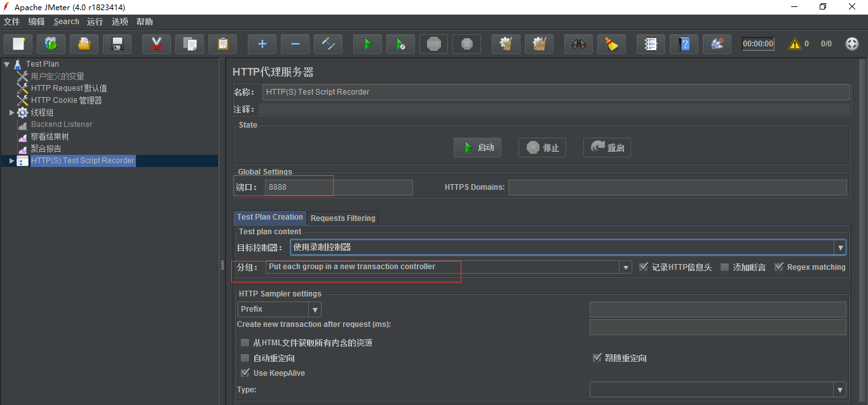Open the 编辑 menu
The width and height of the screenshot is (868, 405).
coord(37,22)
